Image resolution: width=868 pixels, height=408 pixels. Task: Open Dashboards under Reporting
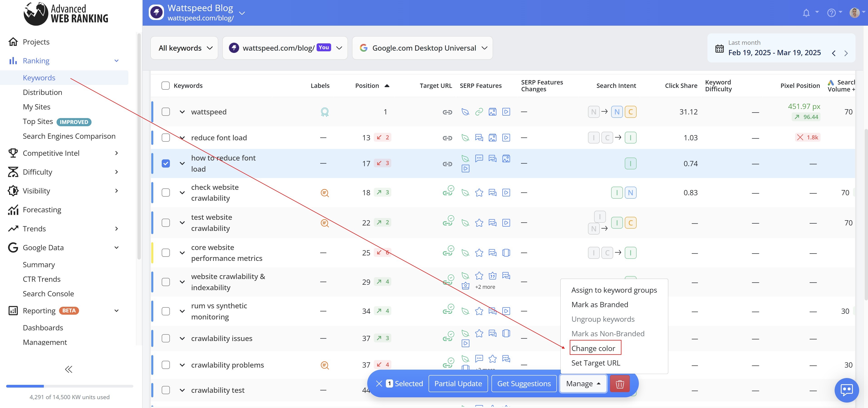(x=43, y=328)
